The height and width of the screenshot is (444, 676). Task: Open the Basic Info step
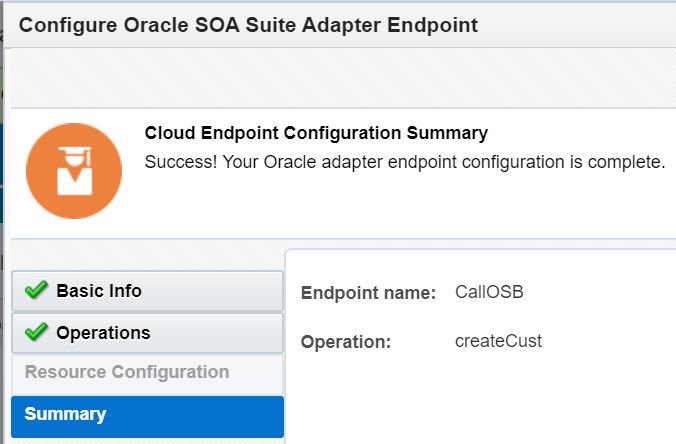click(x=147, y=291)
